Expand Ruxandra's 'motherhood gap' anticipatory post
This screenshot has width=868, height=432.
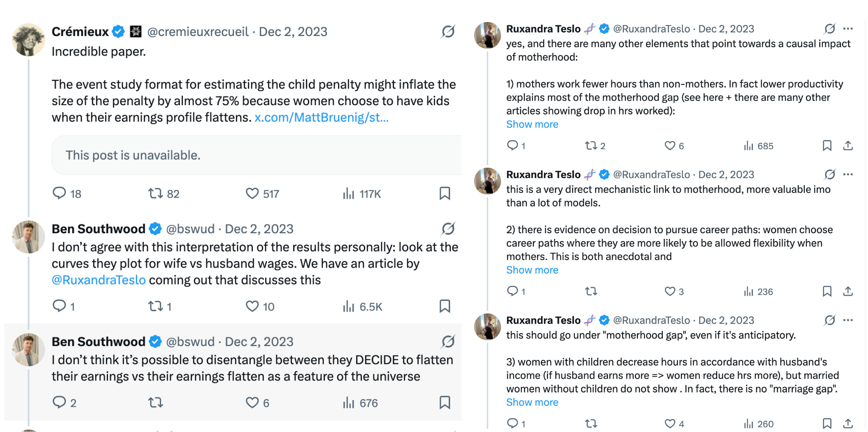click(x=532, y=402)
